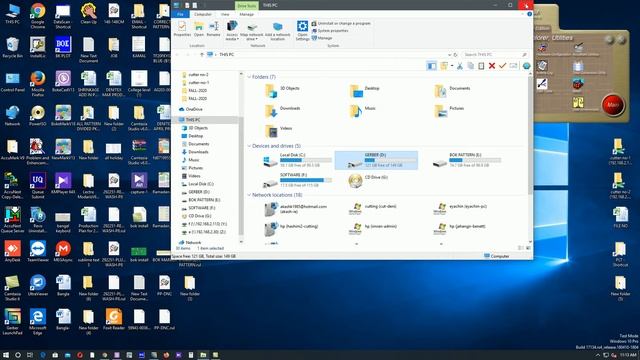Select cutting (cut-deni) network location
The height and width of the screenshot is (360, 640).
(x=372, y=209)
